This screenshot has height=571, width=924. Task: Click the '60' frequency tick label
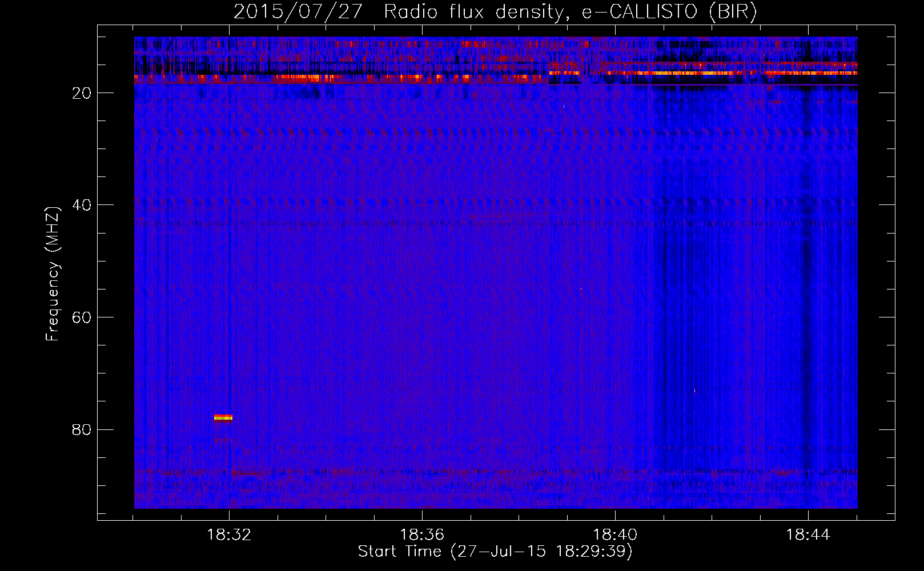82,317
